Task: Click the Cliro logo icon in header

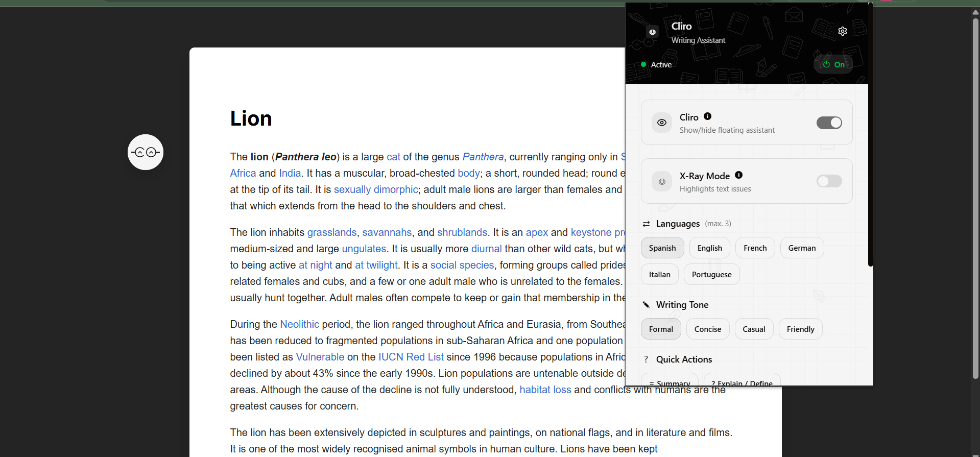Action: click(x=653, y=32)
